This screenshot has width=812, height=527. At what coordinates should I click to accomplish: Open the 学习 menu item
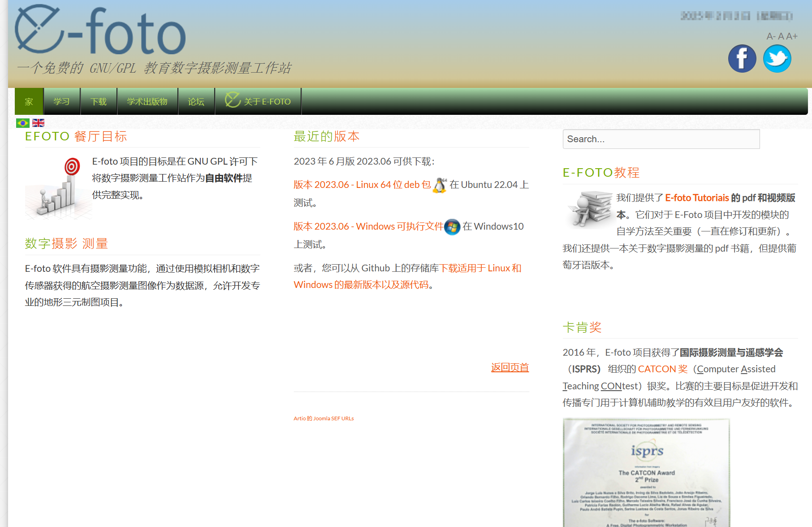pos(62,101)
